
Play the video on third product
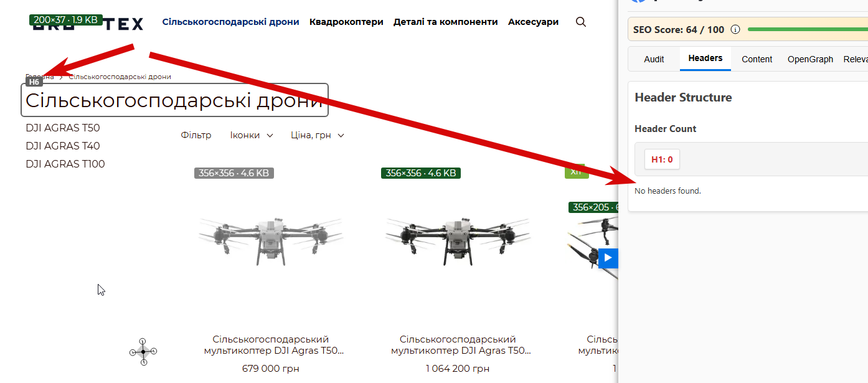608,258
